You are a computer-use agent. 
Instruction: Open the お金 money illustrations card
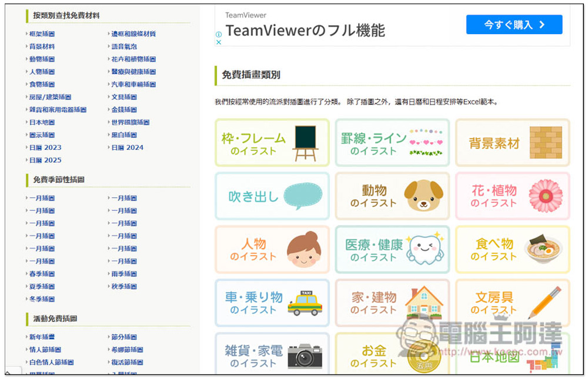coord(392,354)
